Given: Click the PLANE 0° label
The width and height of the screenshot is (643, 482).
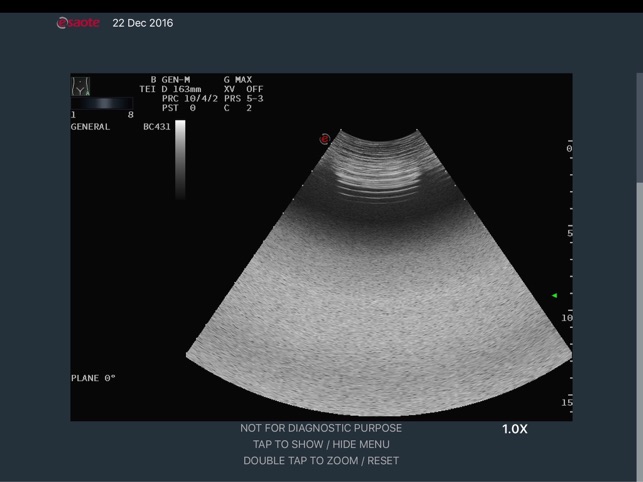Looking at the screenshot, I should coord(93,378).
